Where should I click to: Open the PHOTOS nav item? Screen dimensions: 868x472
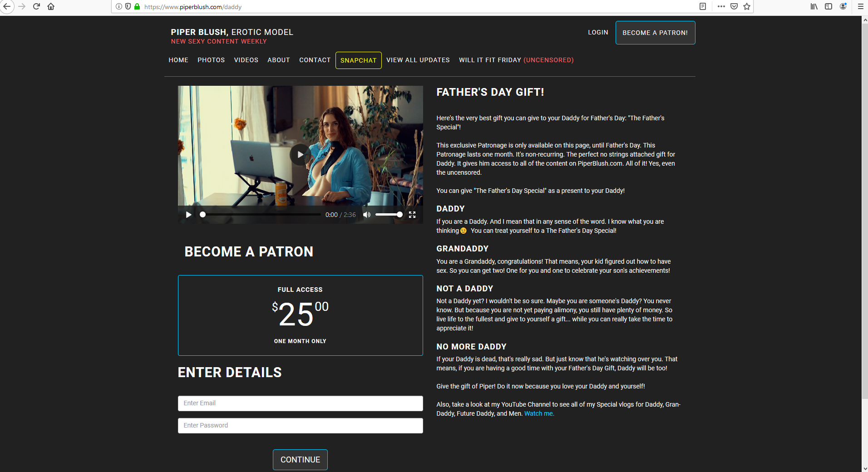click(x=211, y=60)
